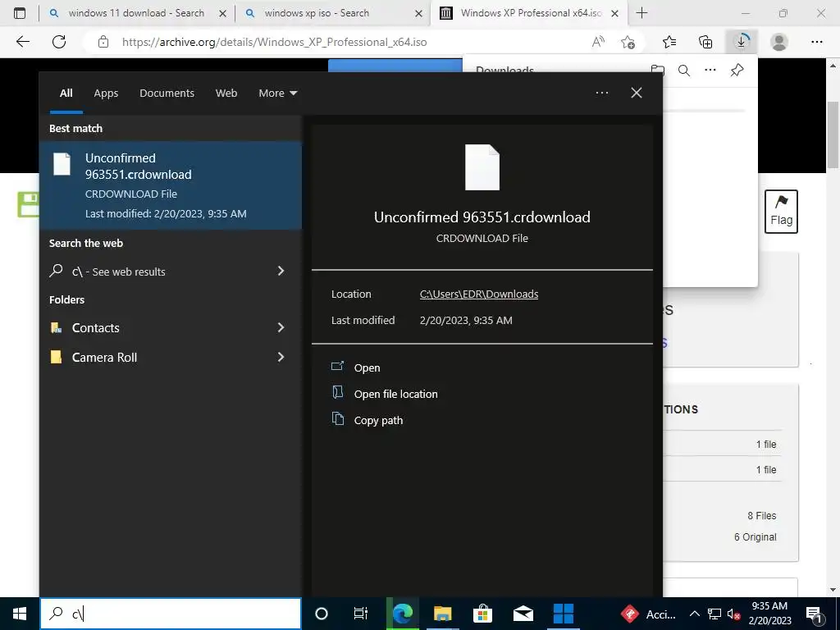Add page to favorites star icon
Screen dimensions: 840x630
coord(628,42)
